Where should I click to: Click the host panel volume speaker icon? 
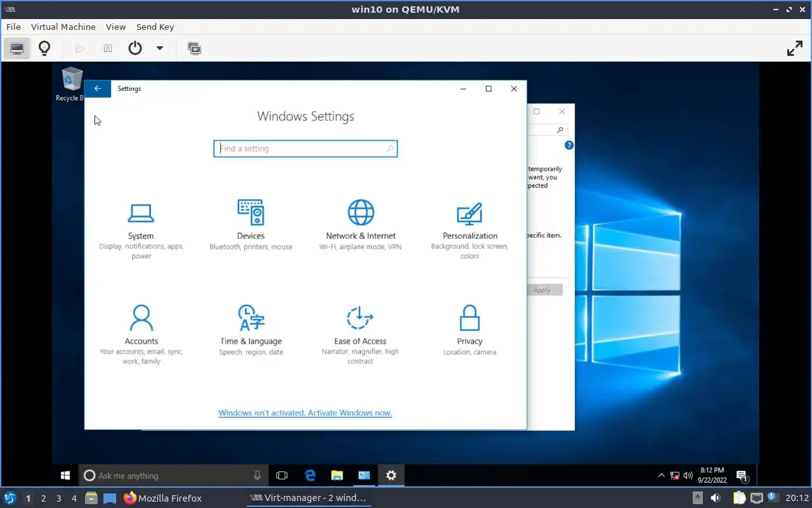pyautogui.click(x=715, y=498)
